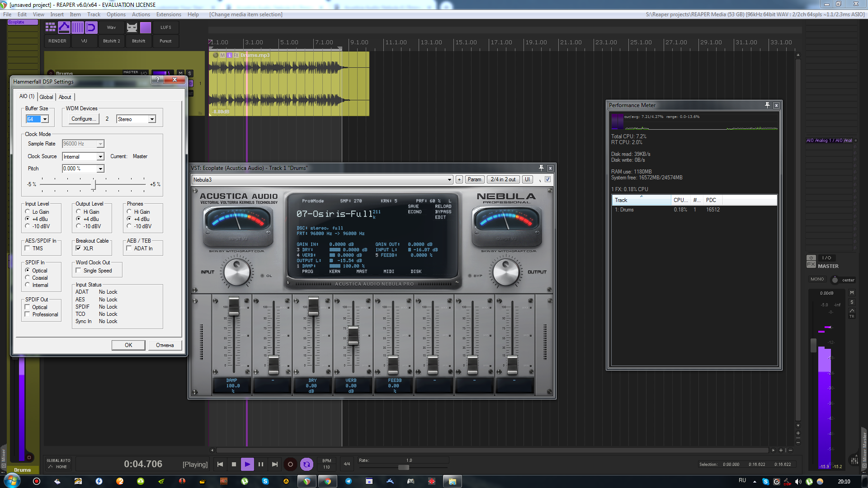Toggle the envelope icon in the toolbar
Image resolution: width=868 pixels, height=488 pixels.
[x=64, y=28]
